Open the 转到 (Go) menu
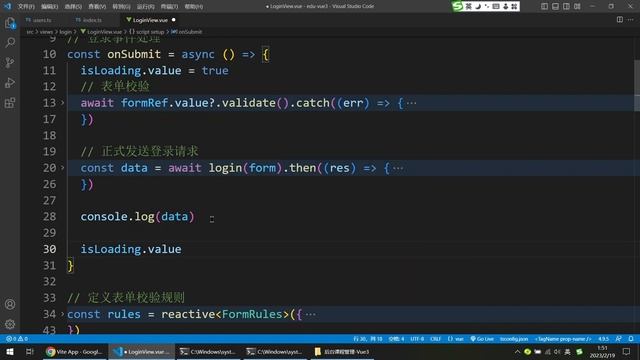The height and width of the screenshot is (360, 640). click(121, 7)
